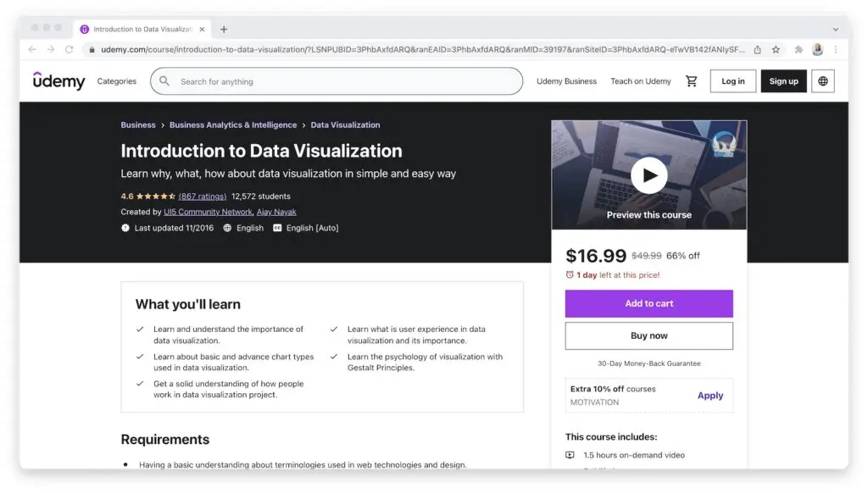Click the browser share icon
This screenshot has width=868, height=493.
(757, 49)
